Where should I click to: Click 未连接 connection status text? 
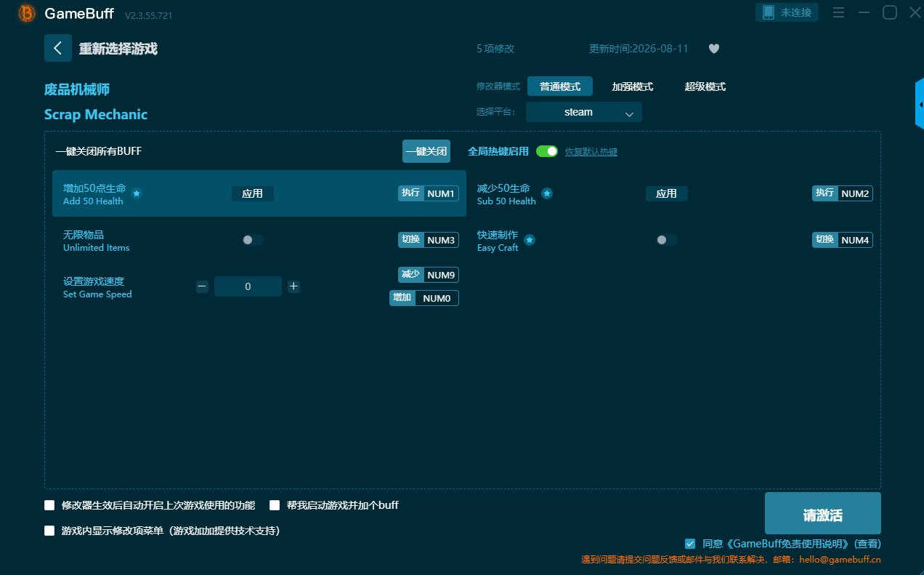tap(796, 12)
